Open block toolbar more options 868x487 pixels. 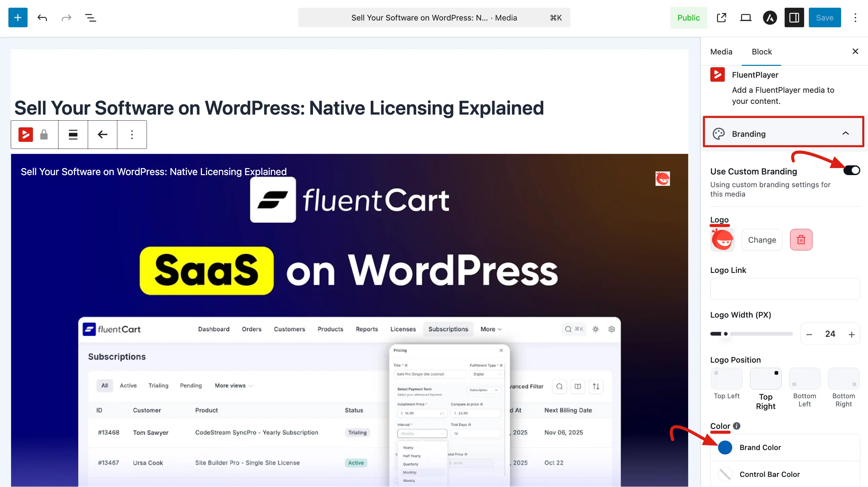pyautogui.click(x=132, y=134)
